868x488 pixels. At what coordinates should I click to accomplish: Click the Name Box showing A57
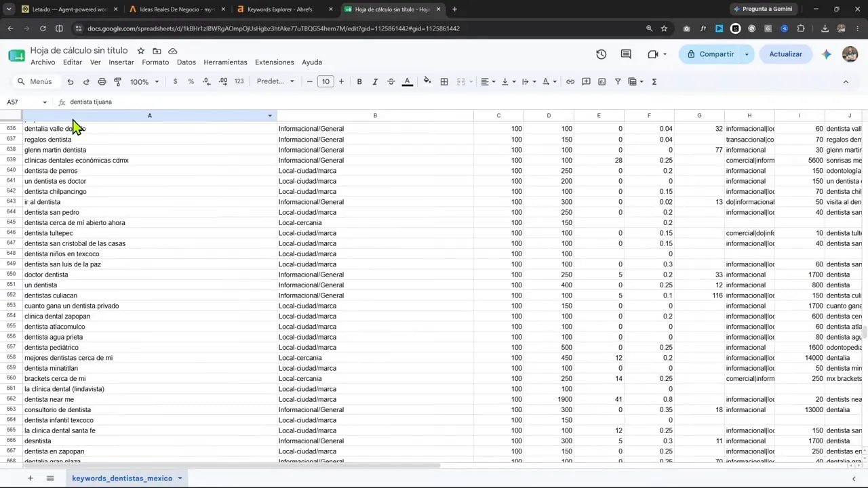tap(27, 102)
